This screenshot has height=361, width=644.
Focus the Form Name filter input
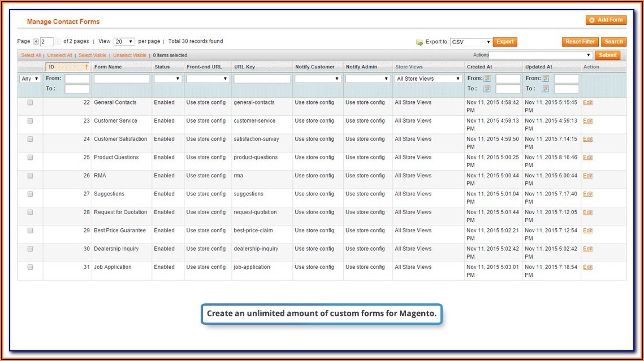122,79
